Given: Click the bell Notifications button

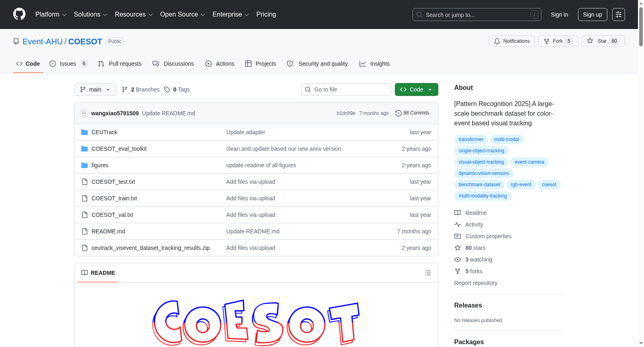Looking at the screenshot, I should [512, 41].
